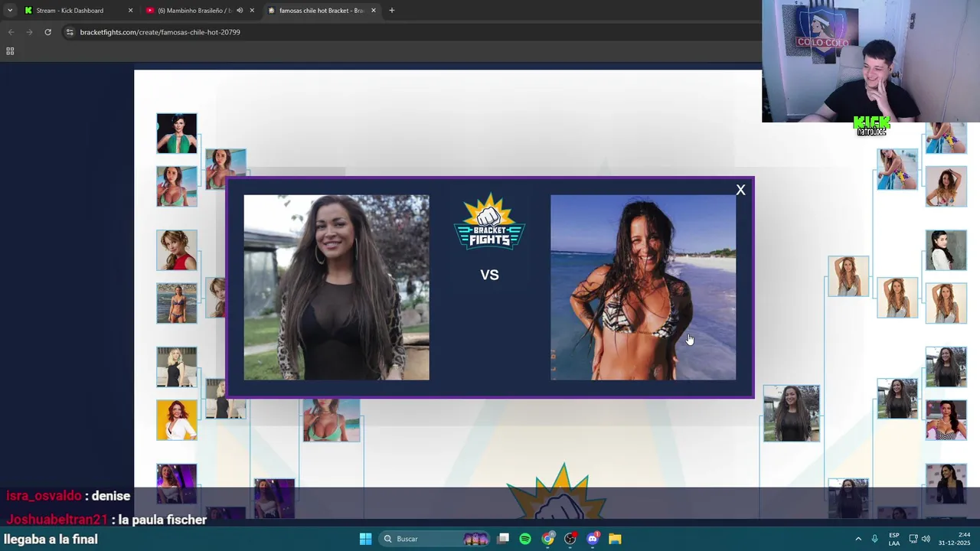The height and width of the screenshot is (551, 980).
Task: Open the network tray icon
Action: 913,539
